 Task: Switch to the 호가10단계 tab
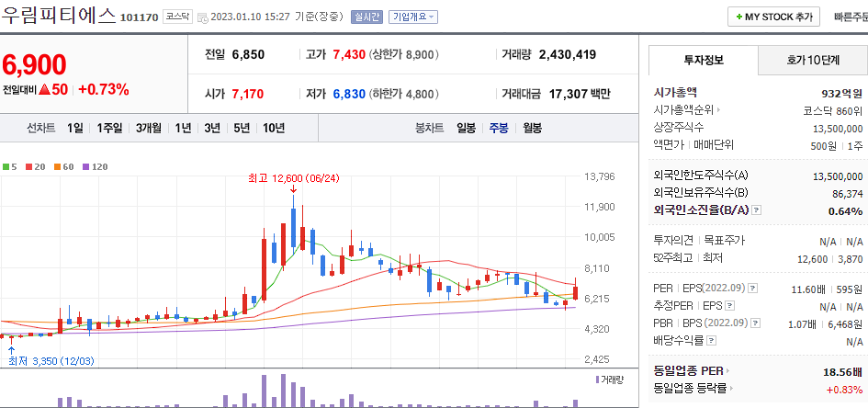coord(813,61)
